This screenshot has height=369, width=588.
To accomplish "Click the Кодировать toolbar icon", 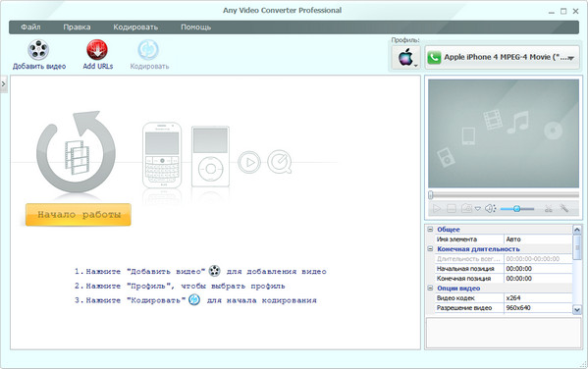I will coord(148,50).
